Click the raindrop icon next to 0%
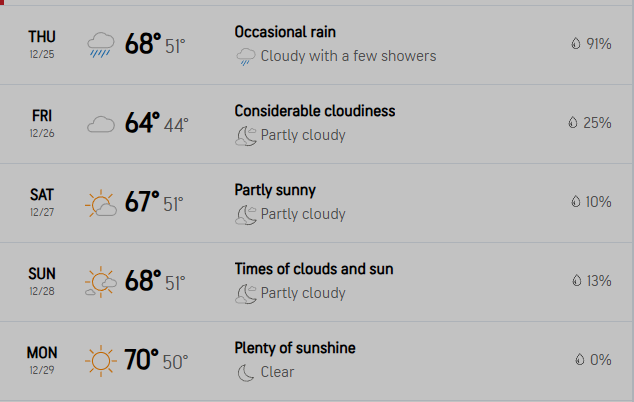Image resolution: width=634 pixels, height=402 pixels. [579, 359]
